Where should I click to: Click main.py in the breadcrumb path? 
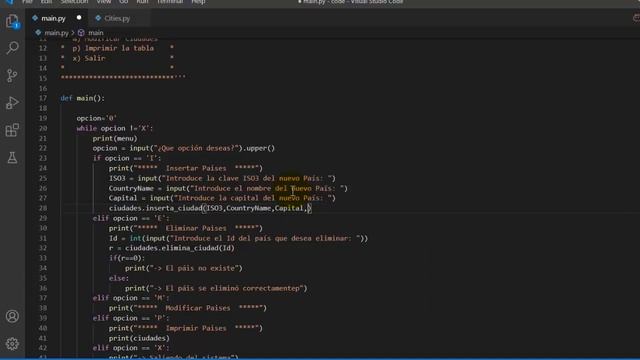[56, 33]
